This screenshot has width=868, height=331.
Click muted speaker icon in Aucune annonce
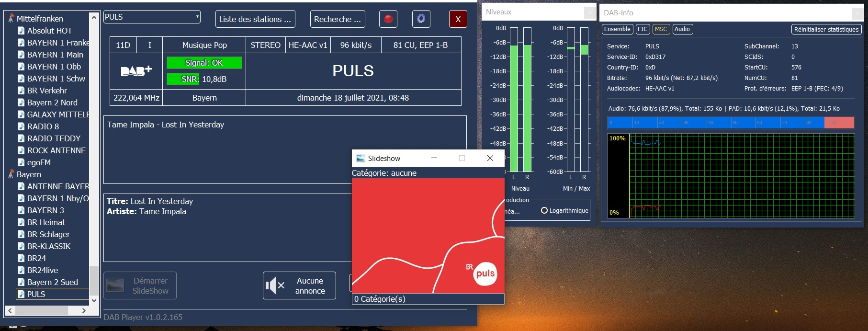275,285
